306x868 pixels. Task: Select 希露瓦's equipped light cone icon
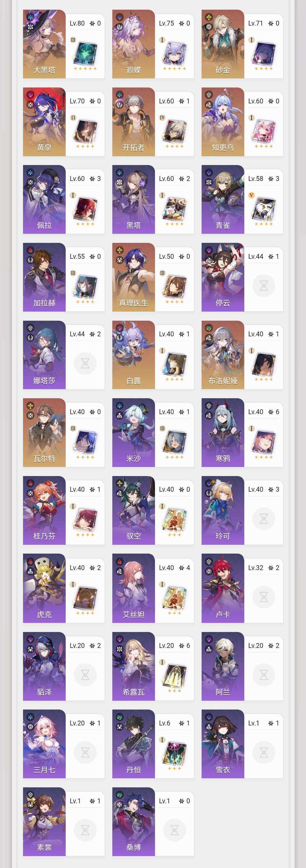pos(174,675)
